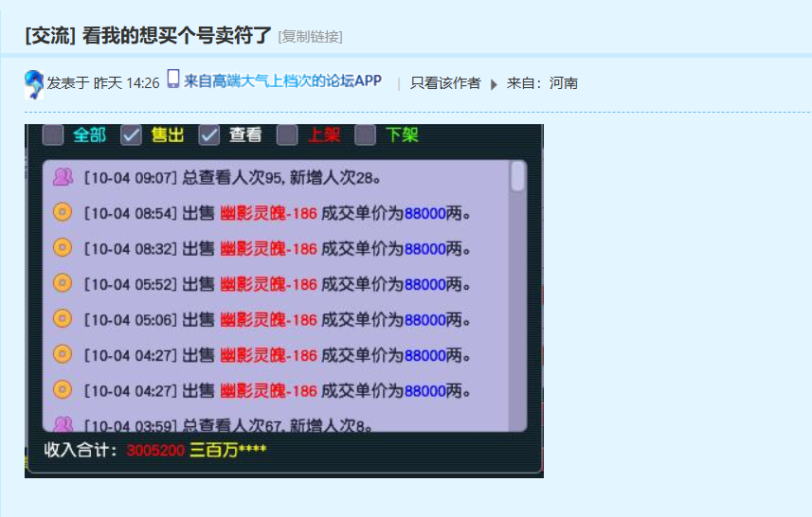Click the yellow 三百万**** amount text

click(x=227, y=450)
